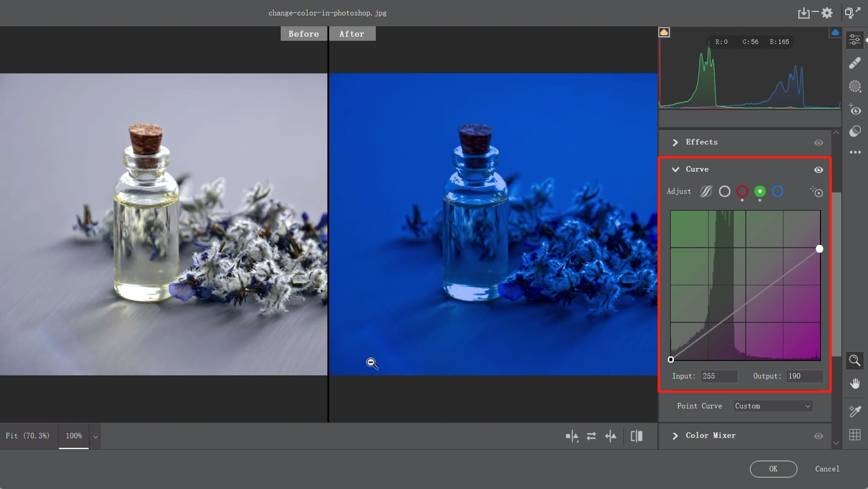The height and width of the screenshot is (489, 868).
Task: Toggle Effects panel visibility eye
Action: 819,143
